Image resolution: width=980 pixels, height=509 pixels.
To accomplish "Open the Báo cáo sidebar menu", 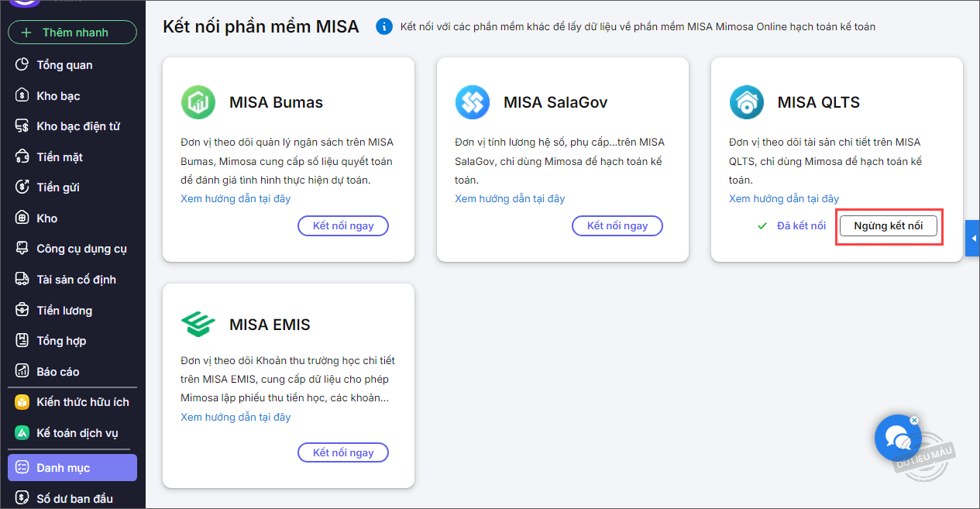I will click(58, 372).
